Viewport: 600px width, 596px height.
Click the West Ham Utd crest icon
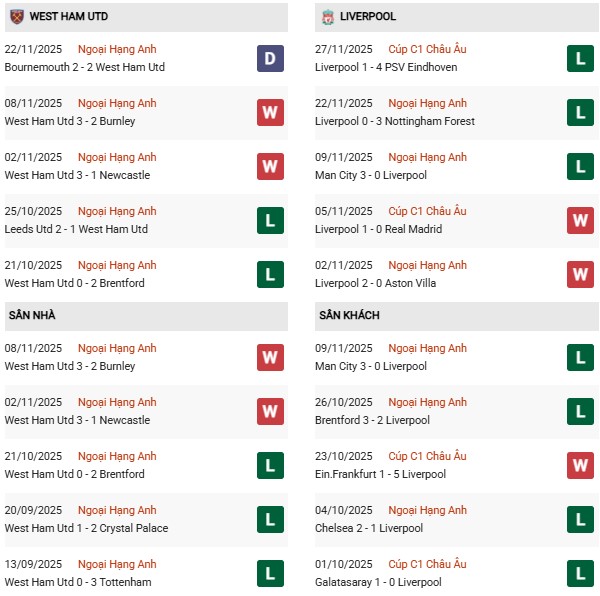16,17
